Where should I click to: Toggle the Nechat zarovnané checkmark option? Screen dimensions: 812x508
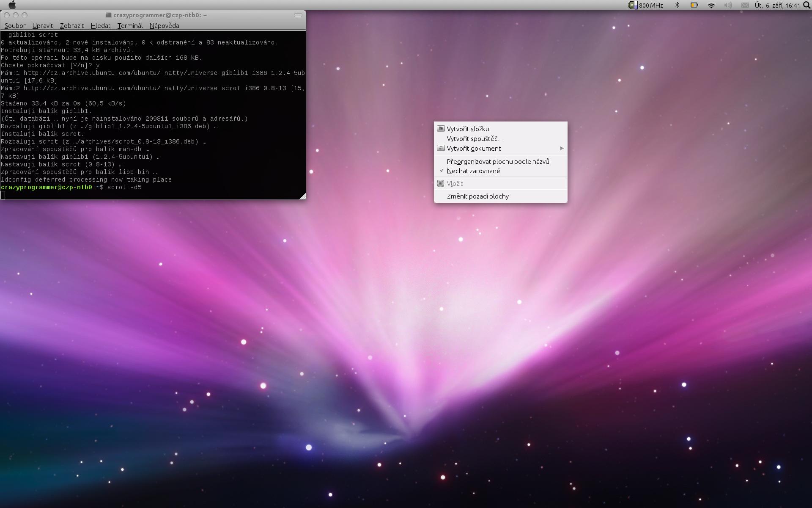pos(473,171)
